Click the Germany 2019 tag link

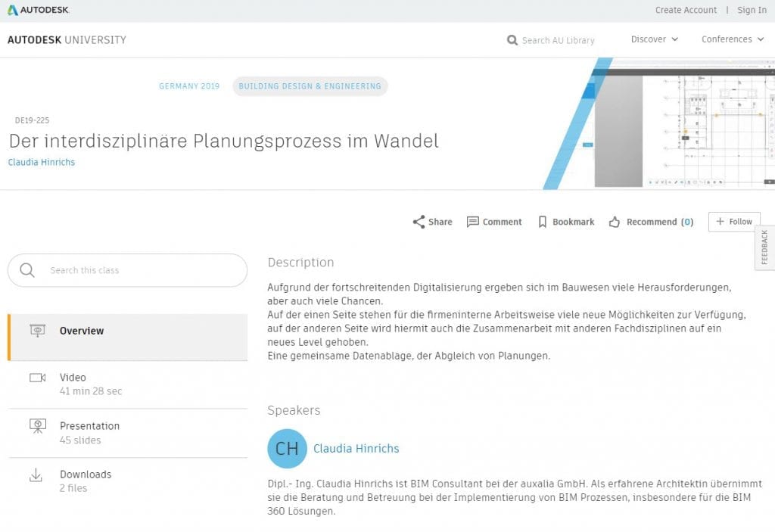(x=189, y=86)
